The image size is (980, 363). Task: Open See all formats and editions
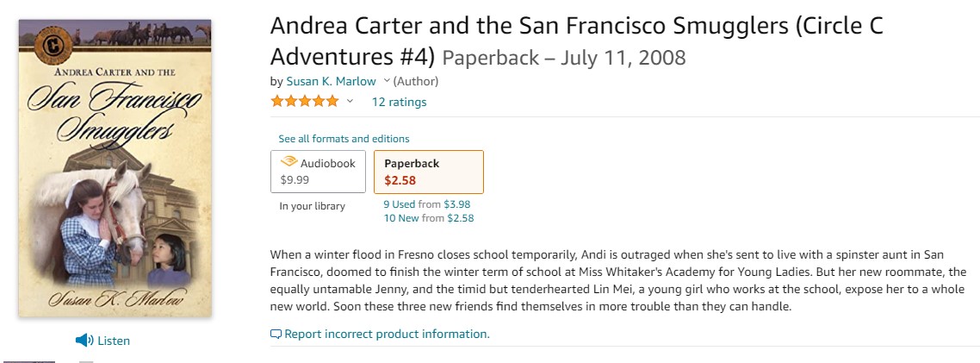point(344,139)
